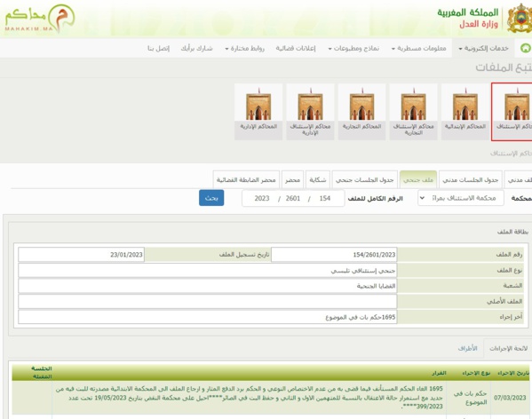532x419 pixels.
Task: Click تاريخ الإجراء column header
Action: click(513, 373)
